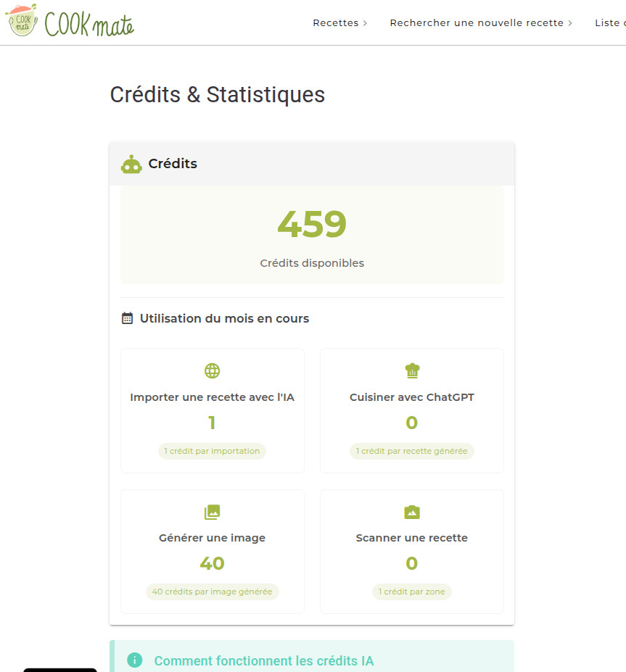Viewport: 626px width, 672px height.
Task: Click the calendar icon for monthly usage
Action: coord(128,318)
